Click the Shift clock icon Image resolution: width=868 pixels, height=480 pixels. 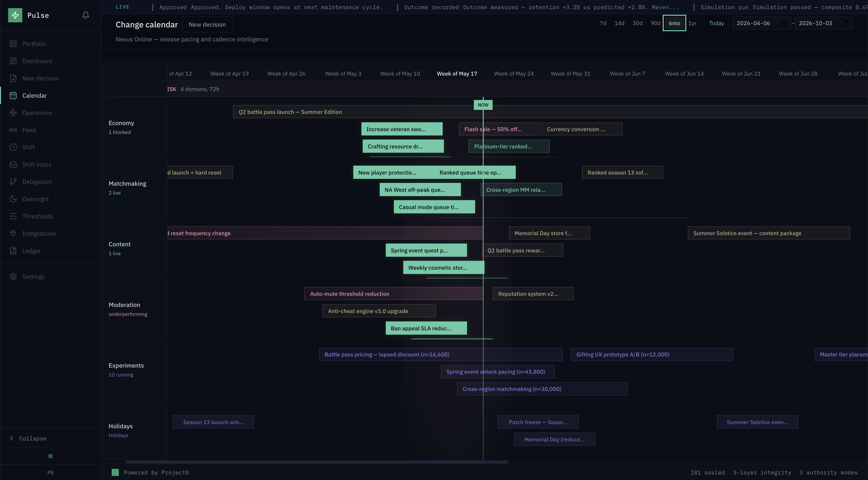click(x=13, y=147)
